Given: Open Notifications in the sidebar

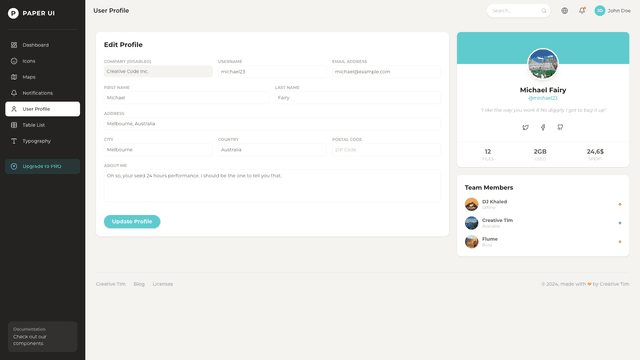Looking at the screenshot, I should pos(42,93).
